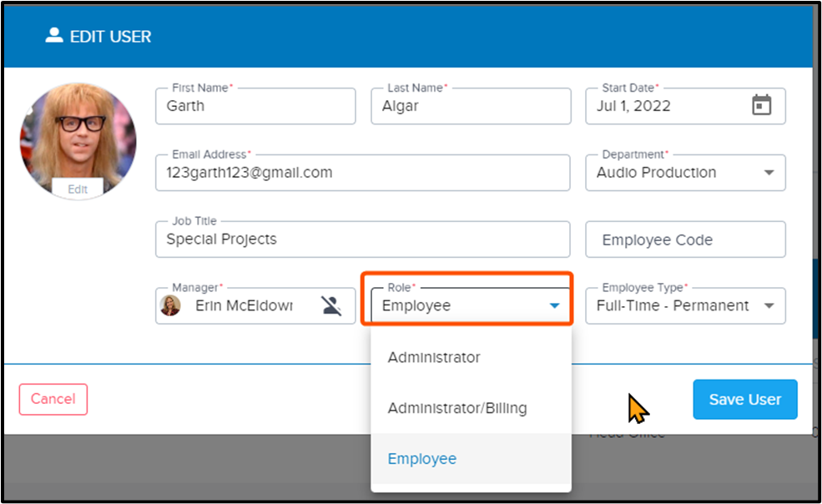This screenshot has width=822, height=504.
Task: Focus the Last Name input
Action: point(471,106)
